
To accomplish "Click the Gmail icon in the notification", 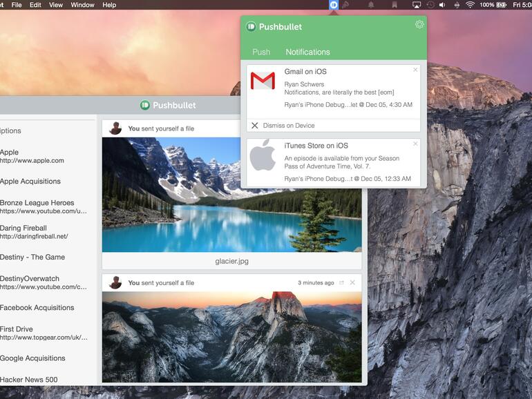I will (263, 81).
